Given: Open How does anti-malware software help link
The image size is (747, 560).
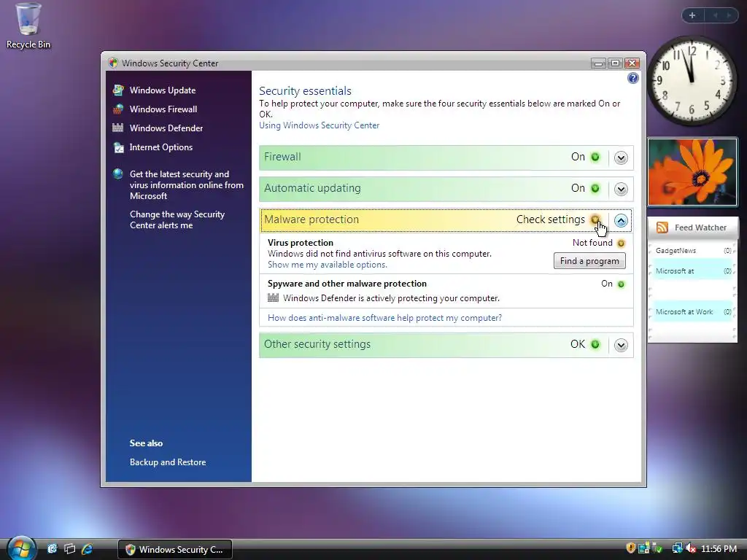Looking at the screenshot, I should coord(384,318).
